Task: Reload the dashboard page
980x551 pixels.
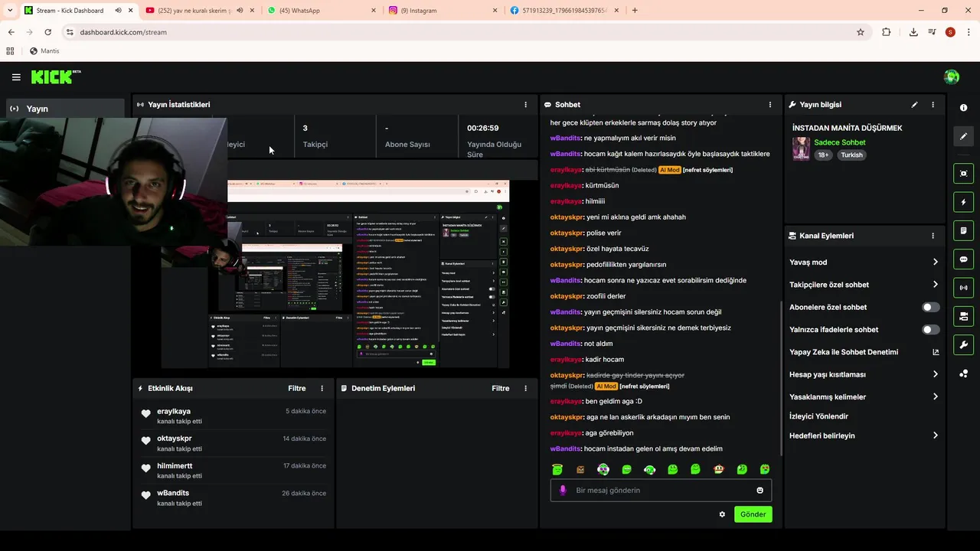Action: 47,32
